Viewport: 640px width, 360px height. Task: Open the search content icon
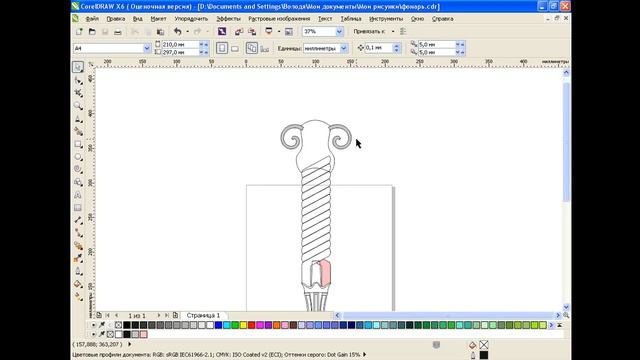[x=222, y=31]
